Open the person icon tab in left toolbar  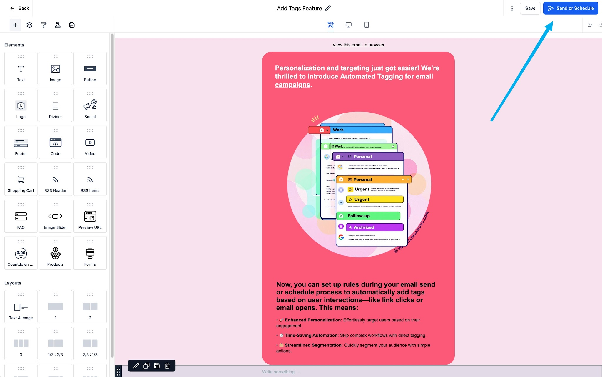(x=58, y=25)
